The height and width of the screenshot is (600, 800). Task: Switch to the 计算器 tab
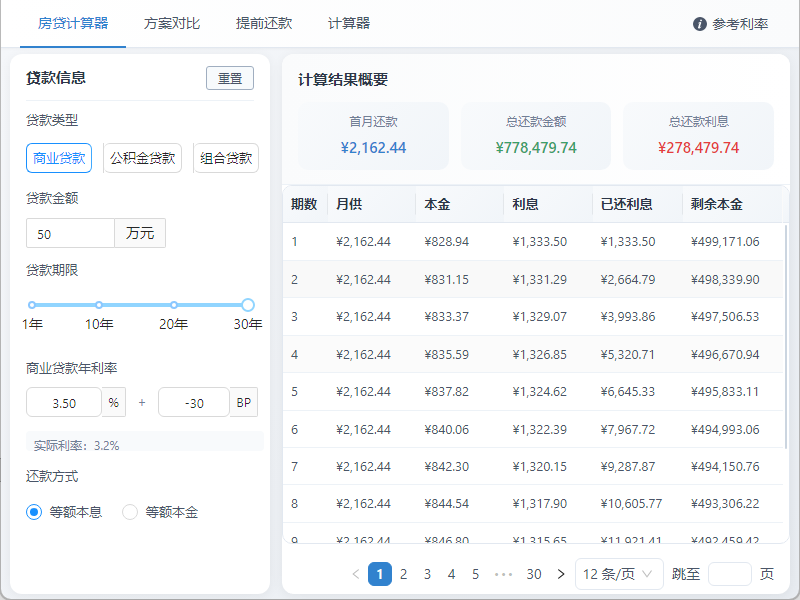click(349, 24)
